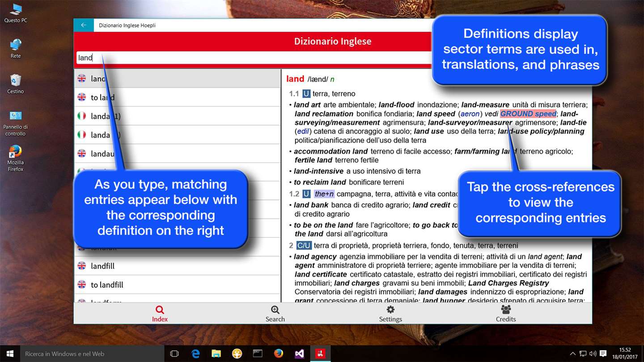Screen dimensions: 644x362
Task: Select the 'Pannello di controllo' desktop icon
Action: tap(16, 123)
